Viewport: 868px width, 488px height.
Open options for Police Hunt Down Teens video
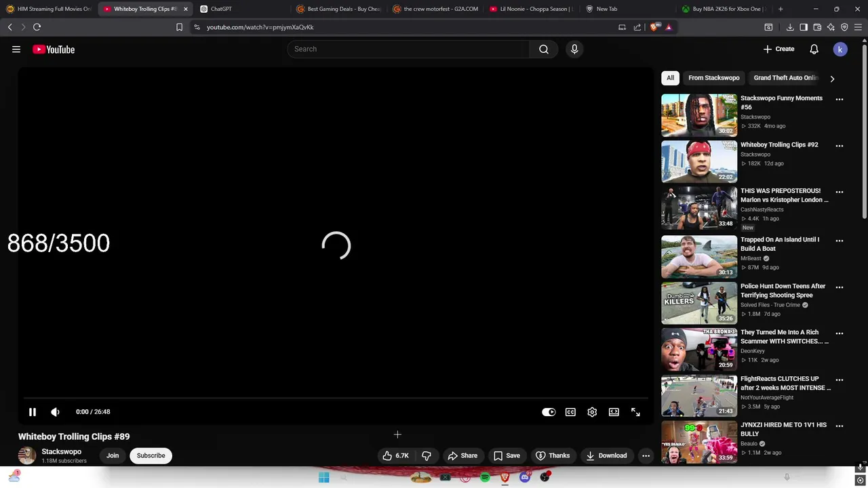tap(840, 287)
